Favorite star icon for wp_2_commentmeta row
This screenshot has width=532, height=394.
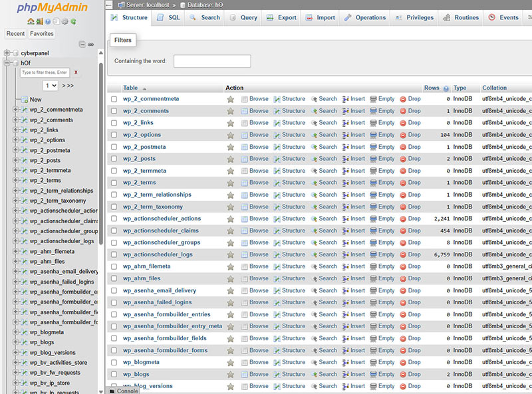click(x=230, y=99)
